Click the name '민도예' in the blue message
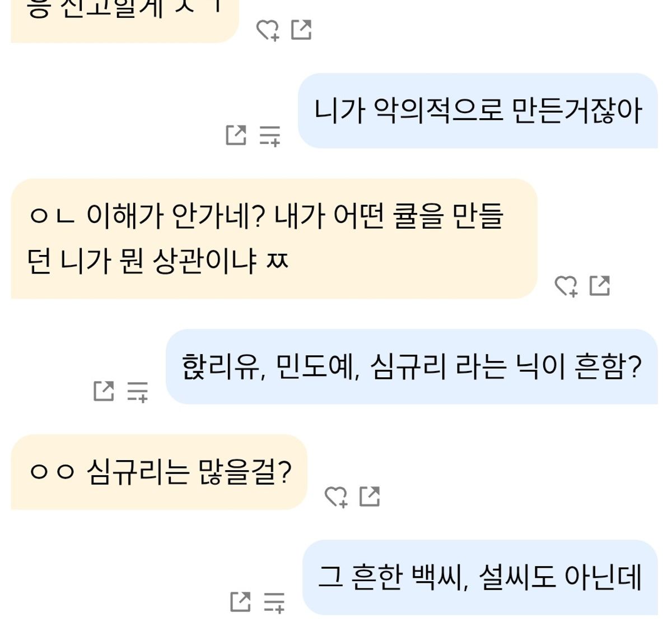Viewport: 672px width, 640px height. coord(316,367)
